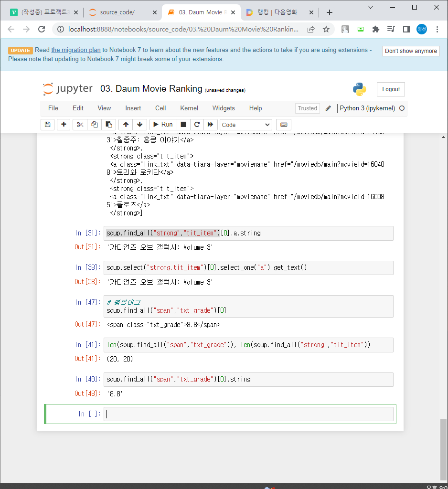The image size is (448, 489).
Task: Close the source_code/ tab
Action: tap(155, 12)
